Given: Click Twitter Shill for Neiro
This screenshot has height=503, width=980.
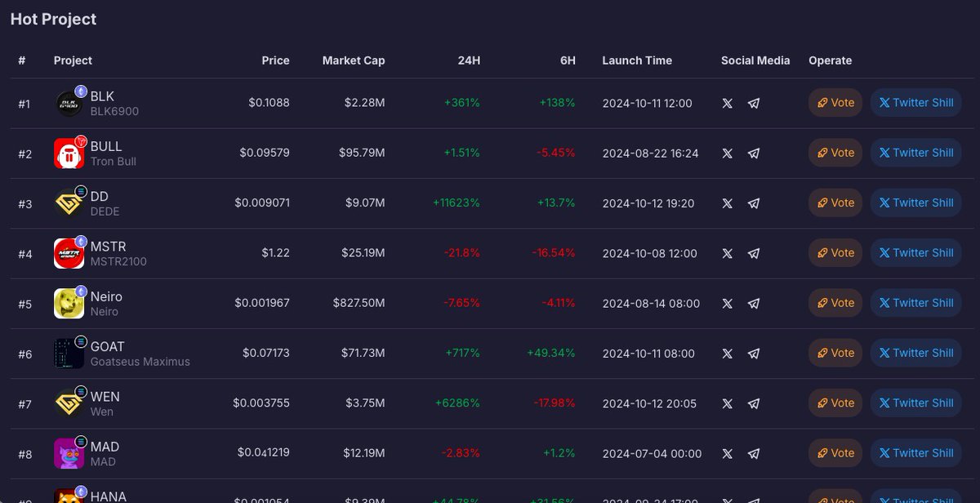Looking at the screenshot, I should tap(915, 303).
